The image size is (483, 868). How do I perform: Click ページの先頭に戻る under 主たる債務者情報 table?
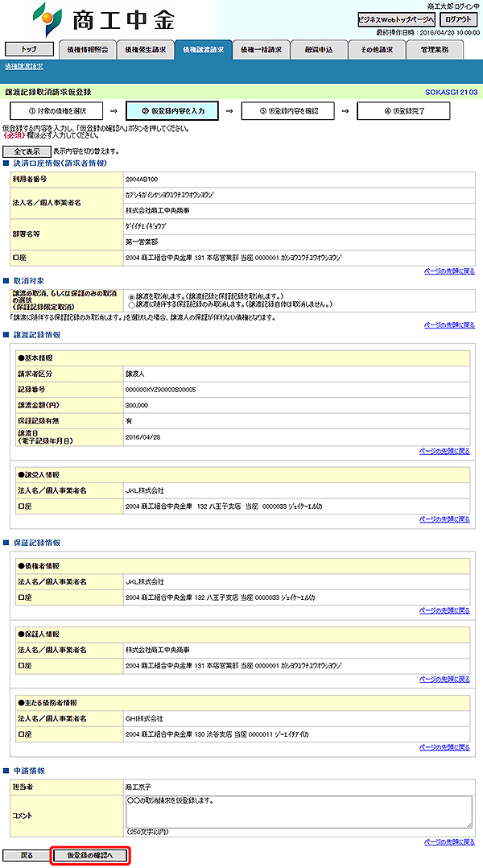tap(445, 747)
